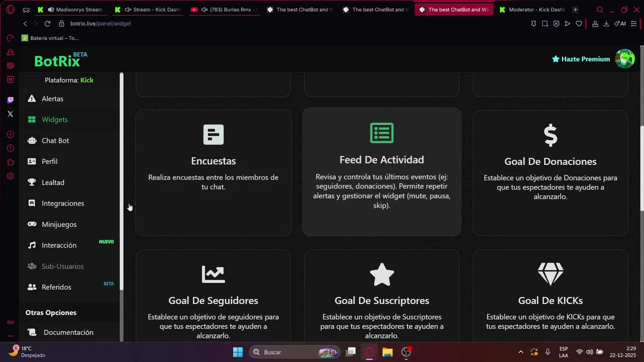Open the browser downloads icon
644x362 pixels.
click(606, 24)
